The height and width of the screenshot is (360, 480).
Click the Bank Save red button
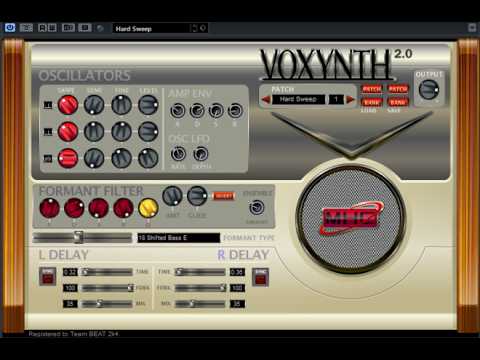tap(398, 102)
